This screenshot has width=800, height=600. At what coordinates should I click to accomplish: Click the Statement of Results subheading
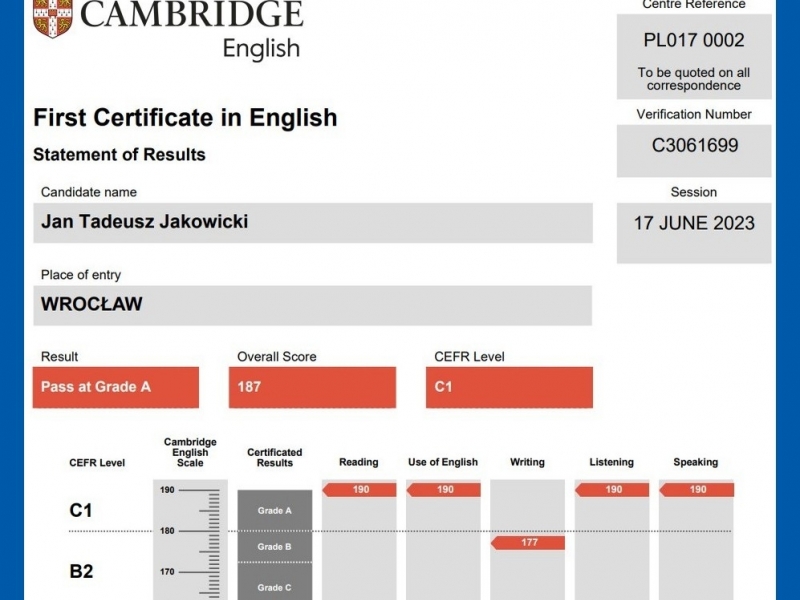(x=119, y=155)
